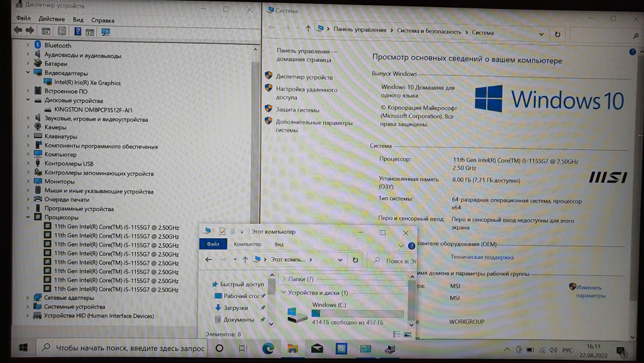Open notification center icon
The height and width of the screenshot is (363, 644).
coord(621,351)
